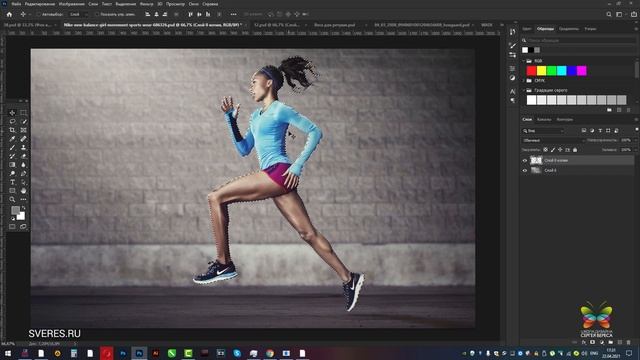
Task: Select the Zoom tool in the toolbox
Action: click(12, 200)
